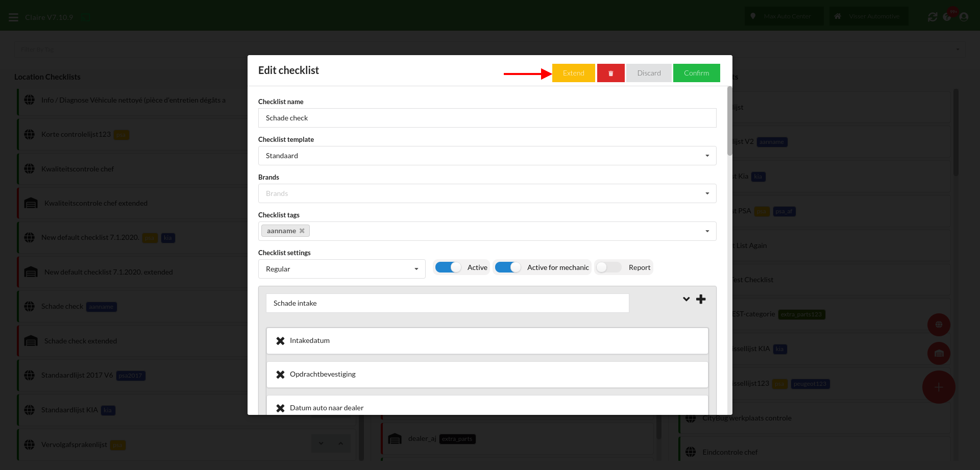Open the Checklist template dropdown
Image resolution: width=980 pixels, height=470 pixels.
(x=487, y=156)
